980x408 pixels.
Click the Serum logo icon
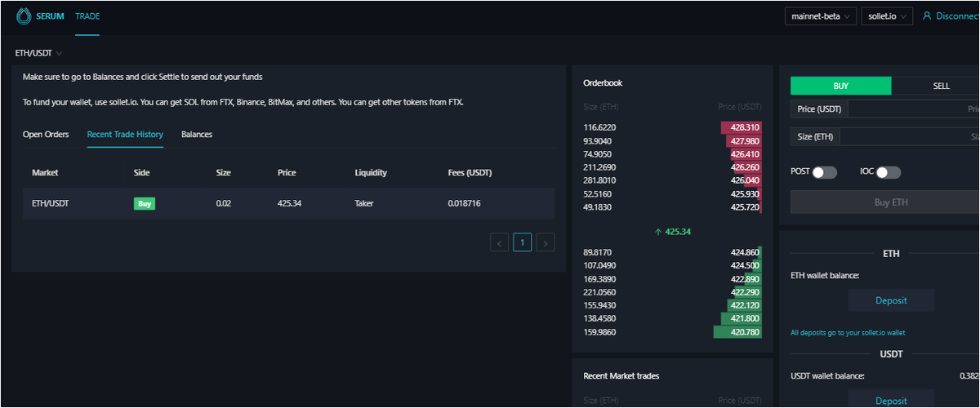pyautogui.click(x=24, y=16)
